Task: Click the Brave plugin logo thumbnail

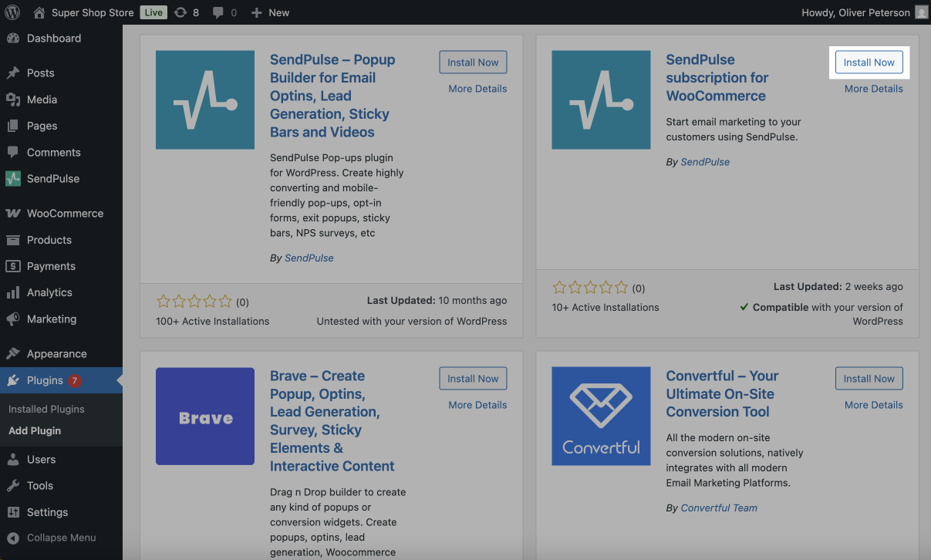Action: tap(205, 417)
